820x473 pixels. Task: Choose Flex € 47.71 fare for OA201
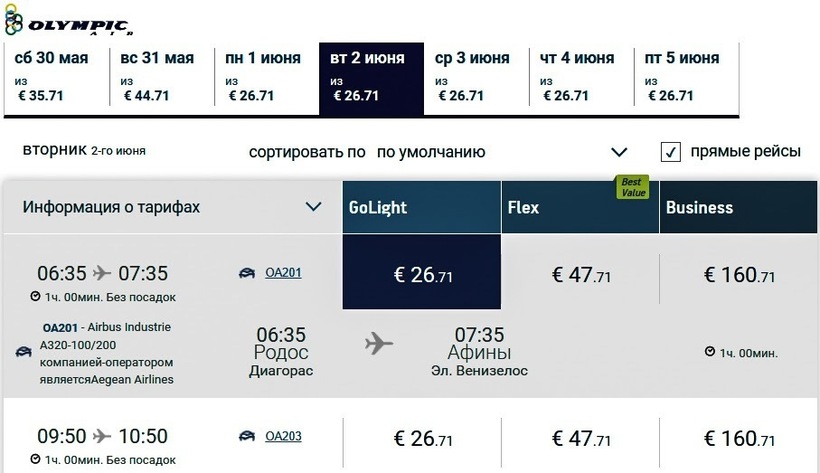(x=580, y=274)
